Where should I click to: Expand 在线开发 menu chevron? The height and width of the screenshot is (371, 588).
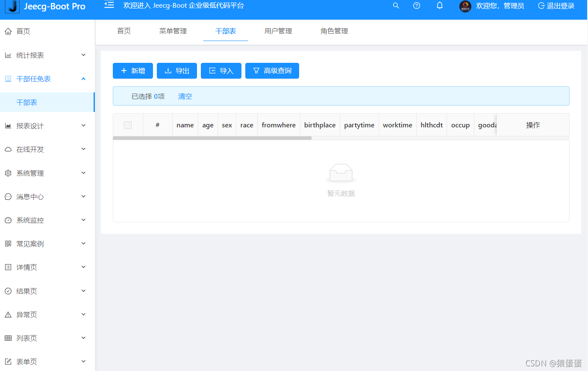click(84, 149)
